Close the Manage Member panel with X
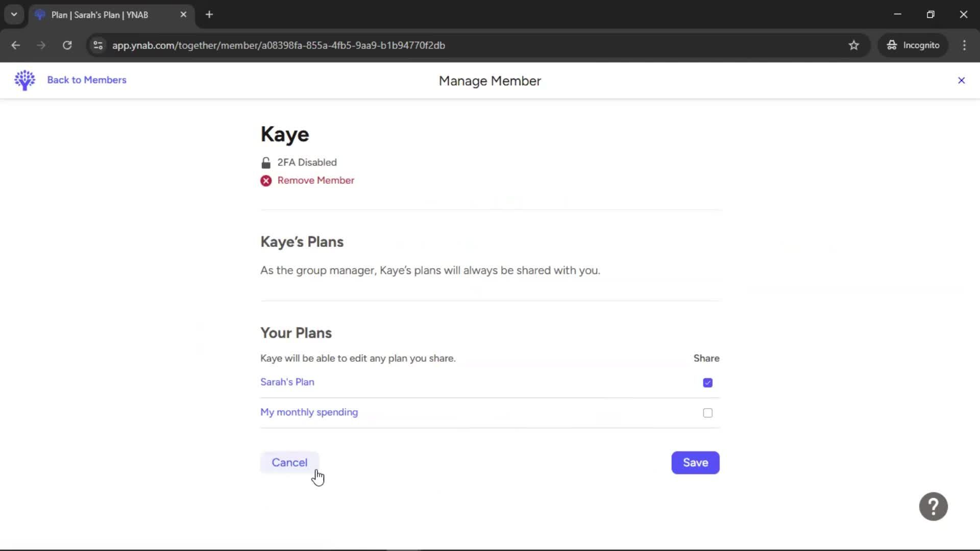 click(x=961, y=81)
